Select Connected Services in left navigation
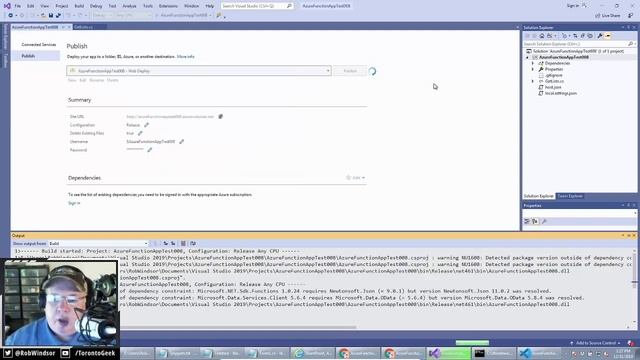The width and height of the screenshot is (640, 360). tap(38, 44)
